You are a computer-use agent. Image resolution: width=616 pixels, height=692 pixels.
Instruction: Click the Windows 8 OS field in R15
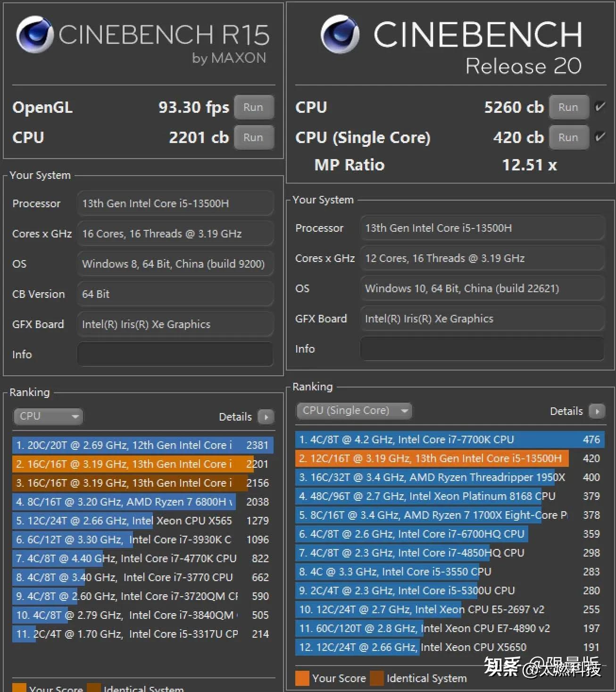175,264
